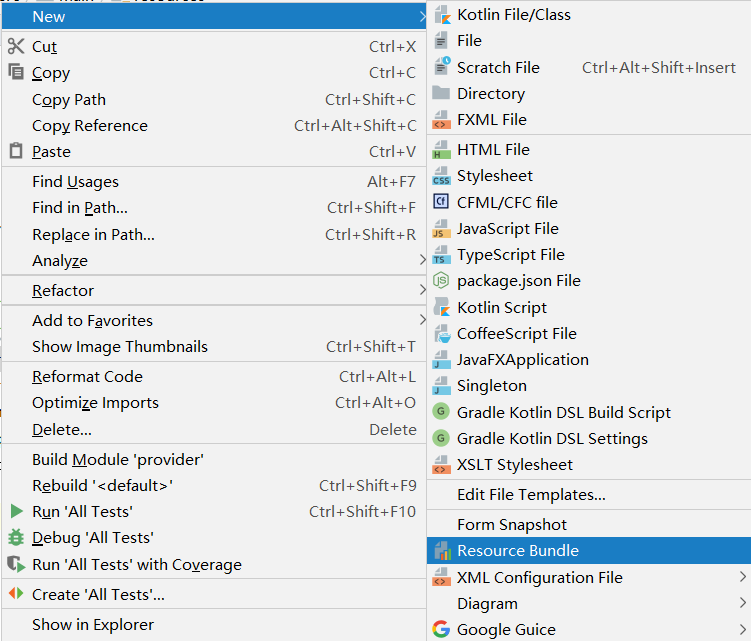Image resolution: width=751 pixels, height=641 pixels.
Task: Click the Create 'All Tests' icon
Action: [16, 594]
